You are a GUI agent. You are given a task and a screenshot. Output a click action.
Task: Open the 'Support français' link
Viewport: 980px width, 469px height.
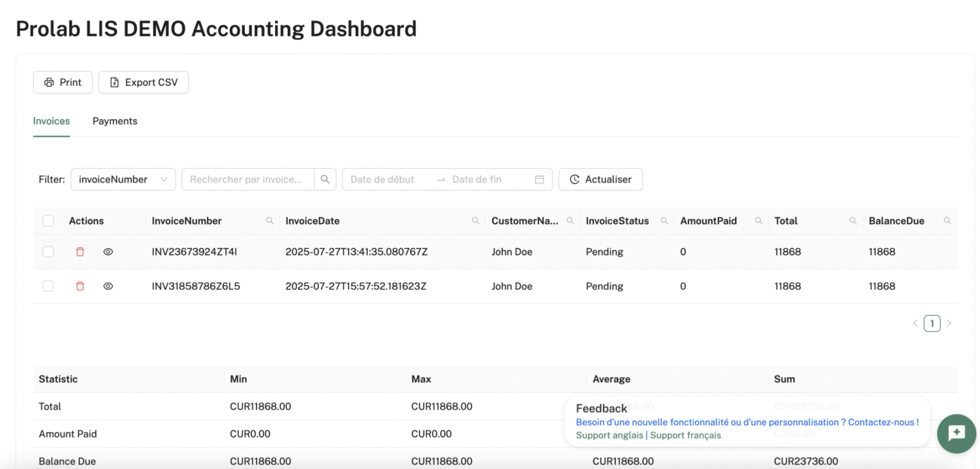click(685, 435)
